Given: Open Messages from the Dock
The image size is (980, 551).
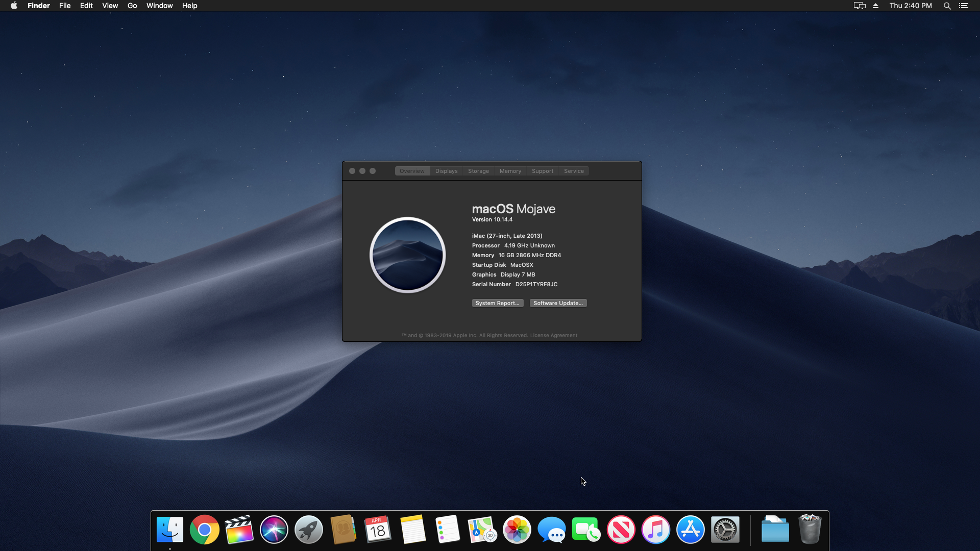Looking at the screenshot, I should 551,529.
